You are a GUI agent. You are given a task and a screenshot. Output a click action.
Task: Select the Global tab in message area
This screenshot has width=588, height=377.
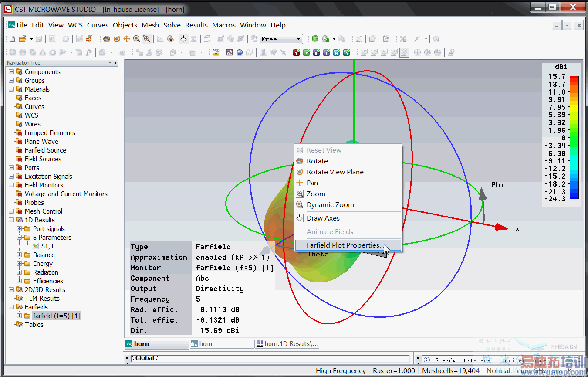[x=145, y=358]
